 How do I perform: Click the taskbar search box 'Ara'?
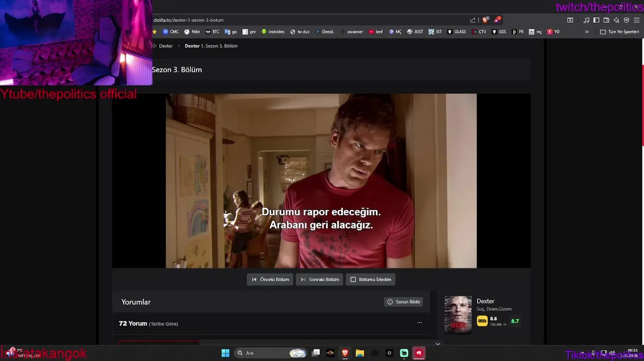(271, 353)
